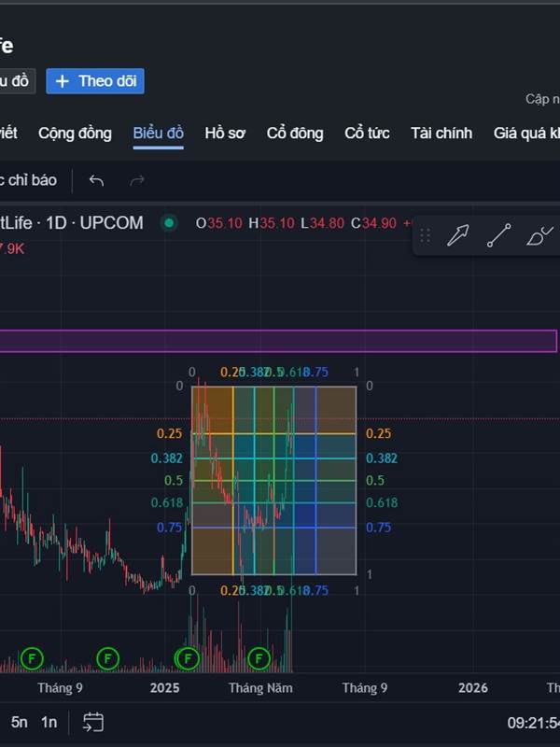Click the 2026 label on time axis
Screen dimensions: 560x747
[473, 688]
